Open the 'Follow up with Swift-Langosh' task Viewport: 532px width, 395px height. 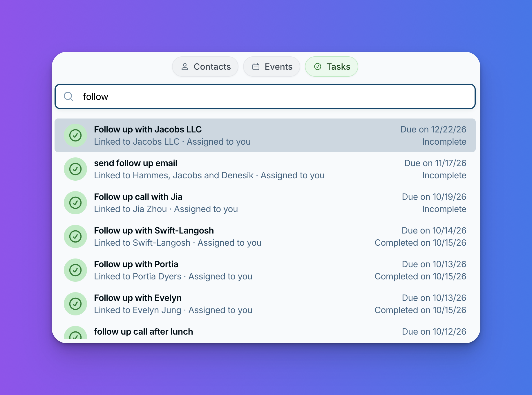[x=265, y=236]
